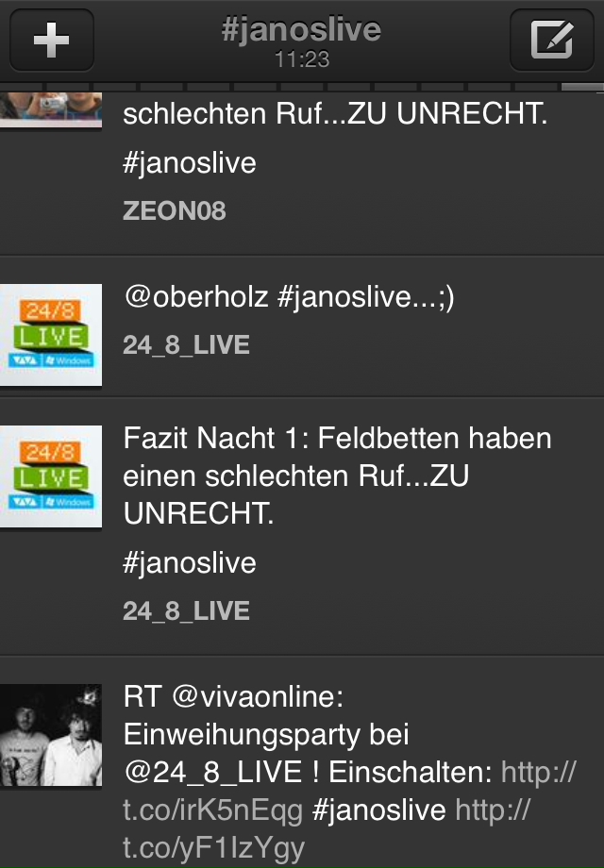Tap #janoslive hashtag in ZEON08 tweet
This screenshot has height=868, width=604.
click(190, 164)
